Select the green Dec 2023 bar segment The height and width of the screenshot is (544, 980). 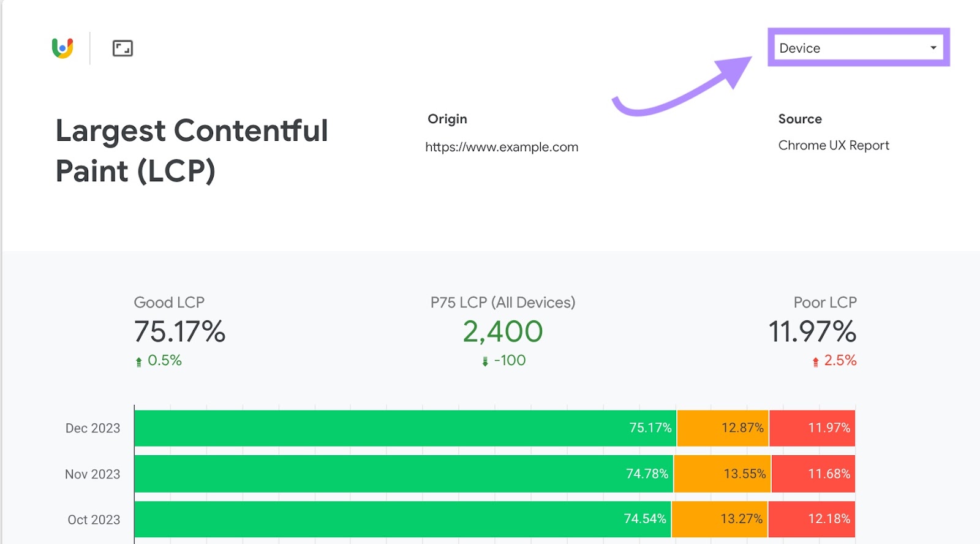[404, 428]
